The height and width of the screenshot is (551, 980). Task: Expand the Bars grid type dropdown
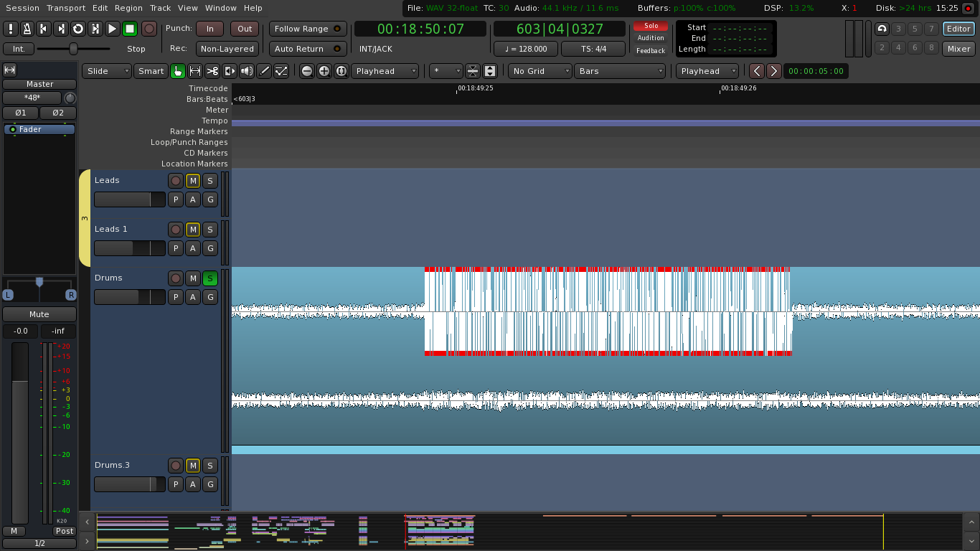tap(620, 71)
